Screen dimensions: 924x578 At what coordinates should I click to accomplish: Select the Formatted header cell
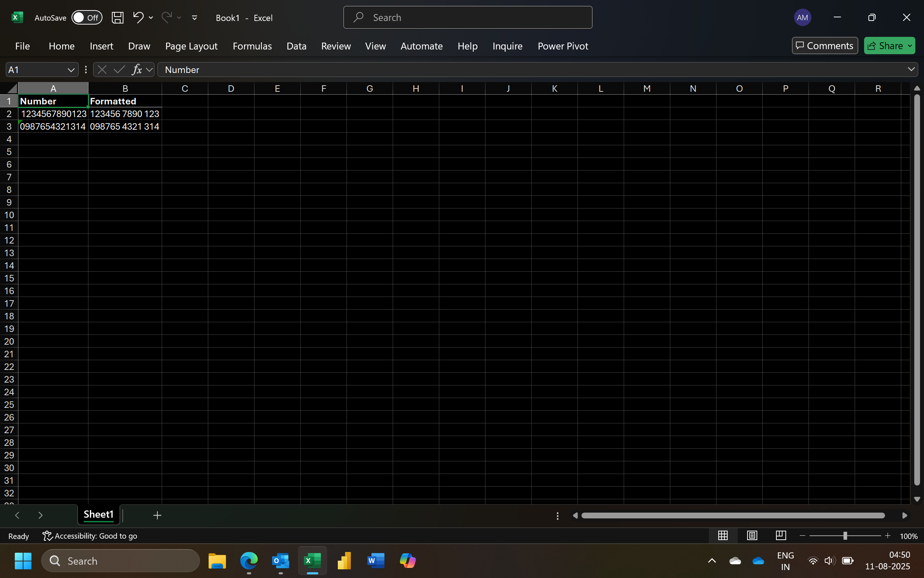coord(125,101)
